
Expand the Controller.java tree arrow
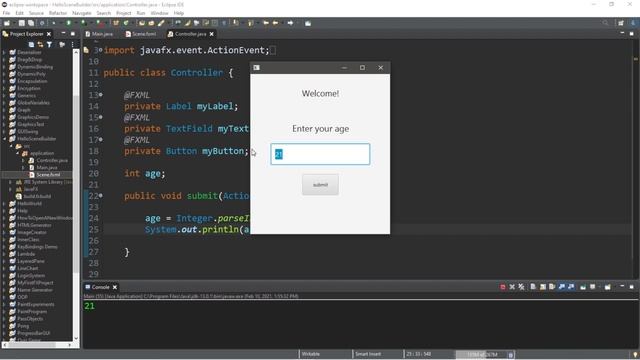point(23,160)
